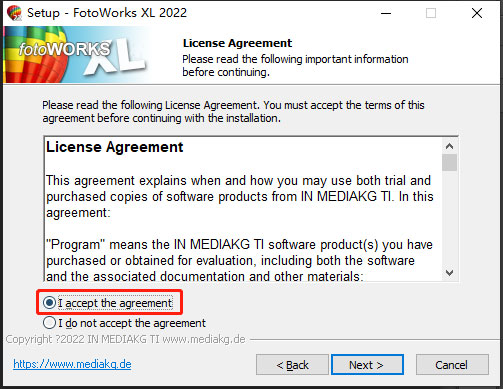The image size is (503, 389).
Task: Click the large "License Agreement" heading inside text box
Action: [114, 147]
